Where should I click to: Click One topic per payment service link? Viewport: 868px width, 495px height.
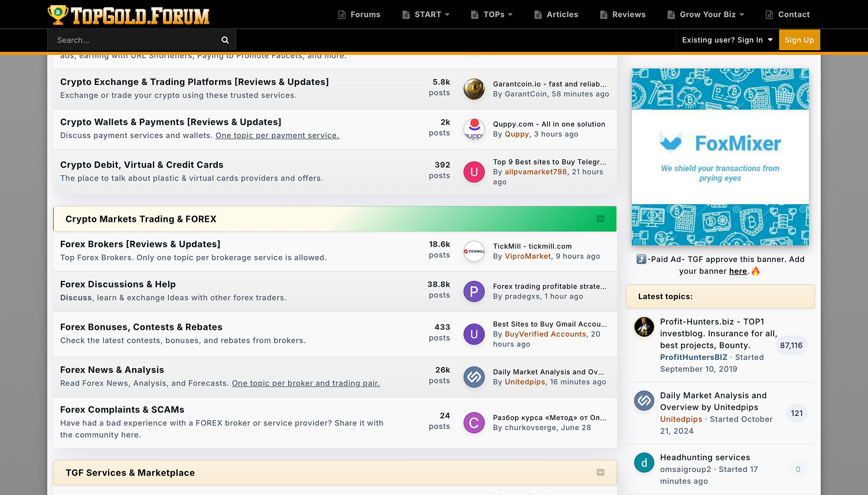[x=278, y=136]
